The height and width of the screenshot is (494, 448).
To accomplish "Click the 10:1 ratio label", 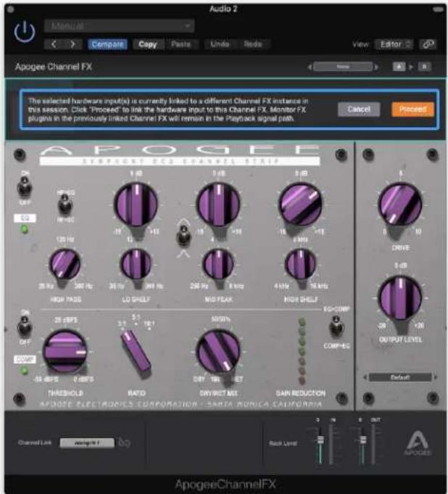I will (149, 324).
